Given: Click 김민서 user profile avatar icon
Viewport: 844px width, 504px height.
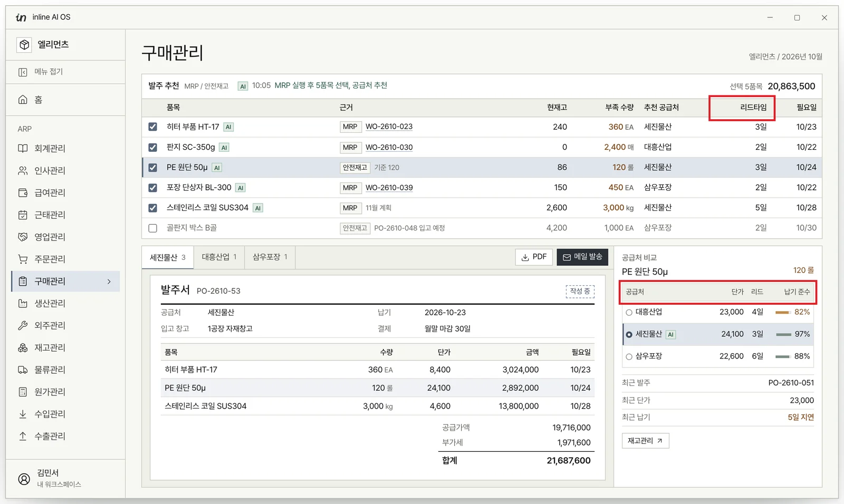Looking at the screenshot, I should coord(24,479).
